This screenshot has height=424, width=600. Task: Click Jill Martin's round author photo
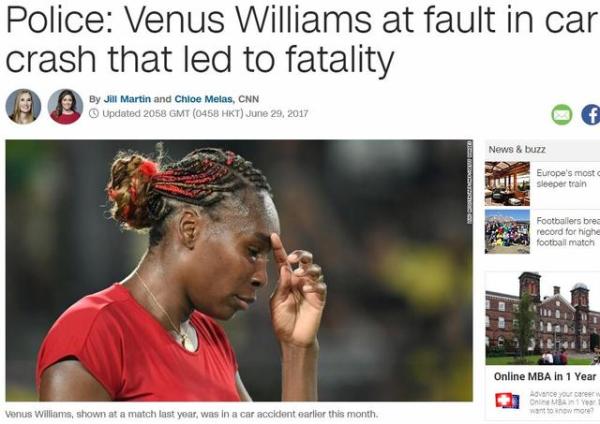pyautogui.click(x=23, y=107)
